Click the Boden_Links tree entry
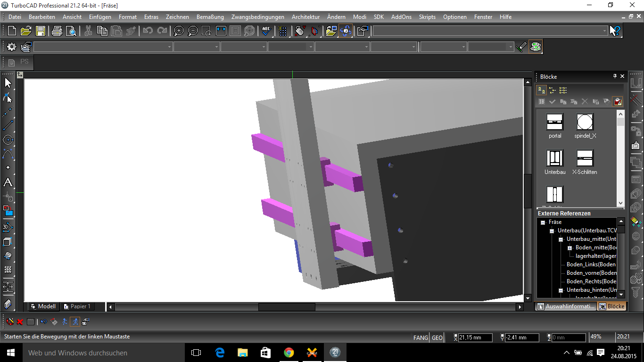Viewport: 644px width, 362px height. (x=591, y=264)
